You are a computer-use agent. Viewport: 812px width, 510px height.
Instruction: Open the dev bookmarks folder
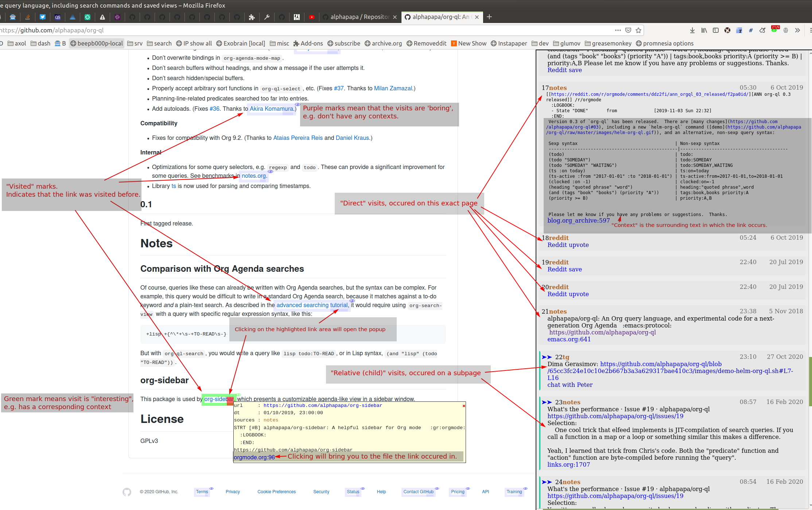pos(540,43)
